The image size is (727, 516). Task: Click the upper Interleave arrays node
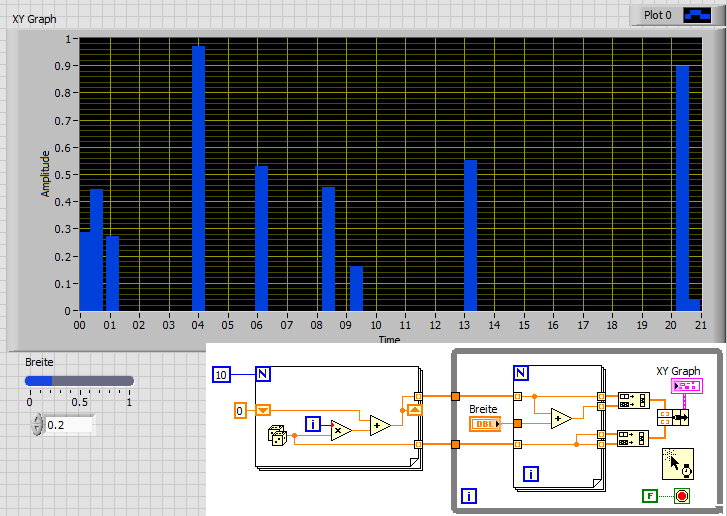pos(633,400)
